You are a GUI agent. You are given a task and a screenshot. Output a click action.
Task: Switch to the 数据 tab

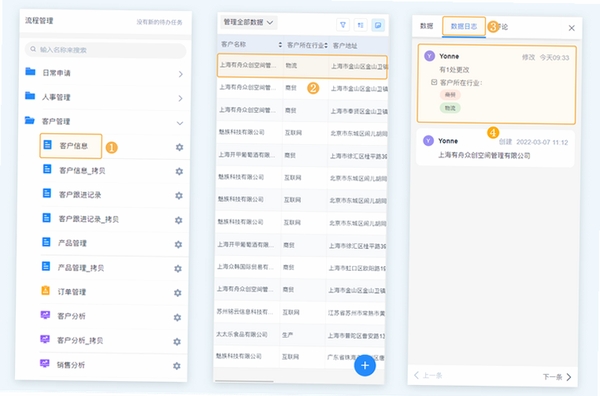tap(426, 26)
